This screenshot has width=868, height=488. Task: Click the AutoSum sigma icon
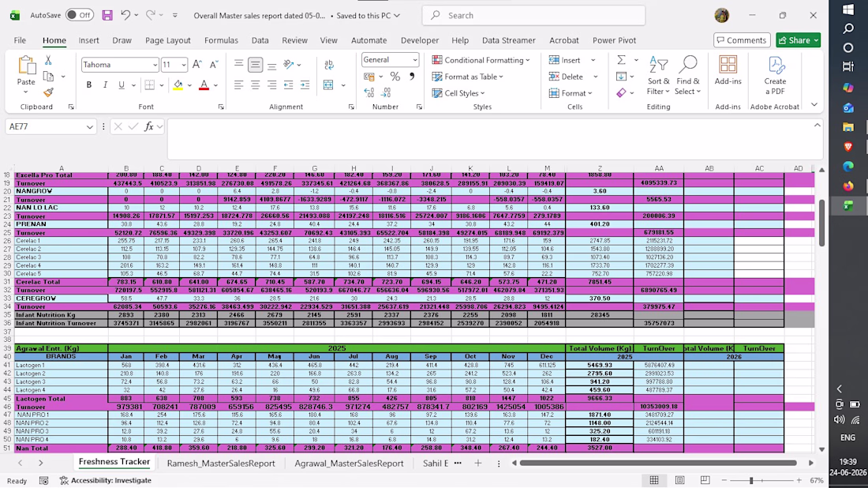tap(622, 60)
